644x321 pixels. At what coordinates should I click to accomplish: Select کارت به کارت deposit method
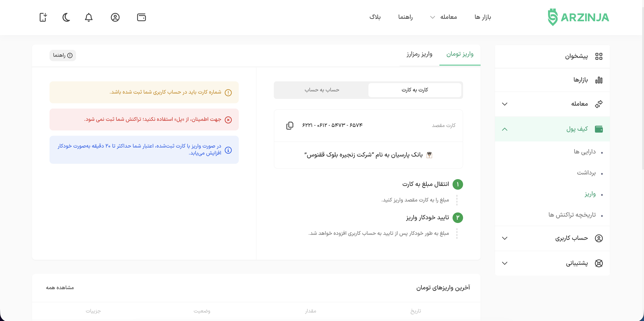click(415, 90)
